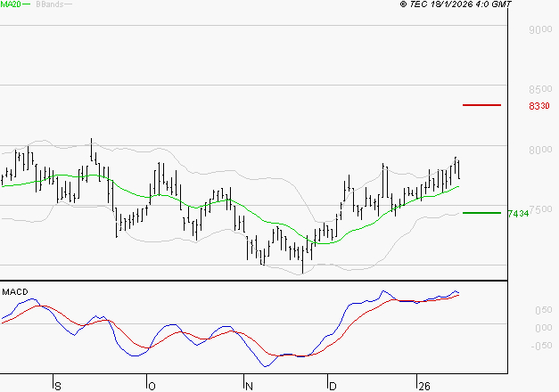This screenshot has width=559, height=392.
Task: Click the TEC 18/1/2026 4:0 GMT timestamp
Action: click(456, 4)
